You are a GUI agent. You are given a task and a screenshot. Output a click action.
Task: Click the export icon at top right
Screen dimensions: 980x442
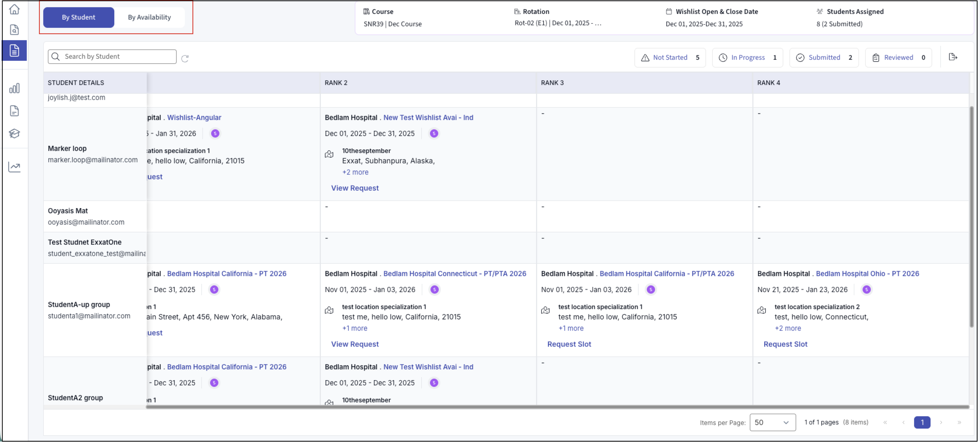click(953, 57)
